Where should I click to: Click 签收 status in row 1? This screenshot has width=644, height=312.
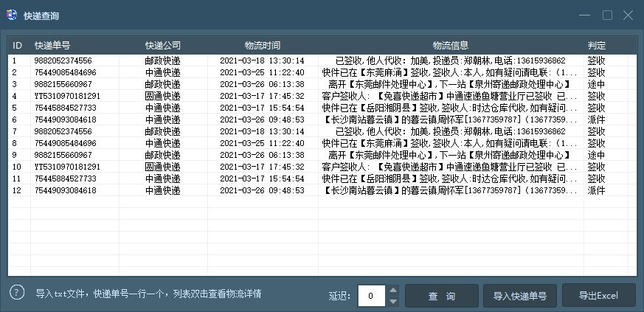pyautogui.click(x=596, y=60)
